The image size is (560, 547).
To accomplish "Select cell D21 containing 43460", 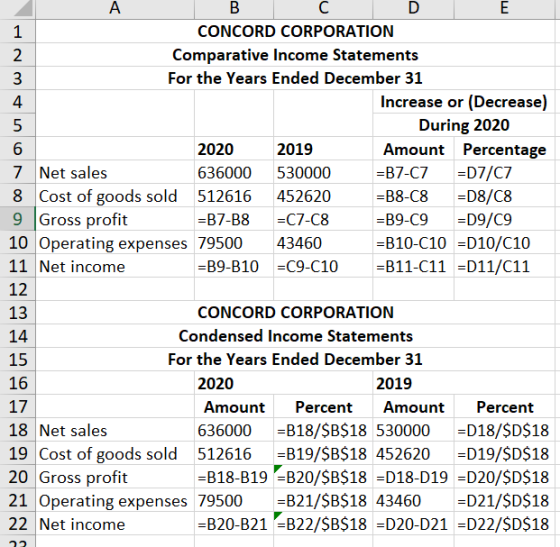I will point(414,501).
